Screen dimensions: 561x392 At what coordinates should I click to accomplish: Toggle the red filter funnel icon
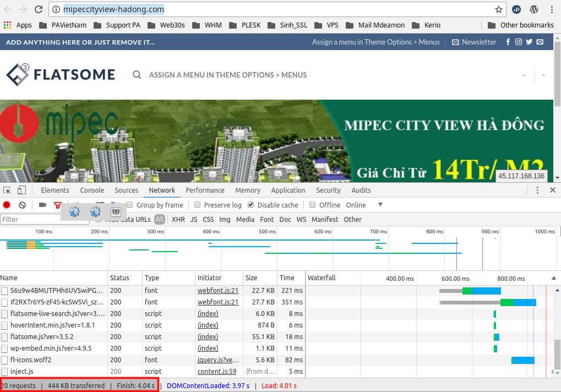click(57, 205)
